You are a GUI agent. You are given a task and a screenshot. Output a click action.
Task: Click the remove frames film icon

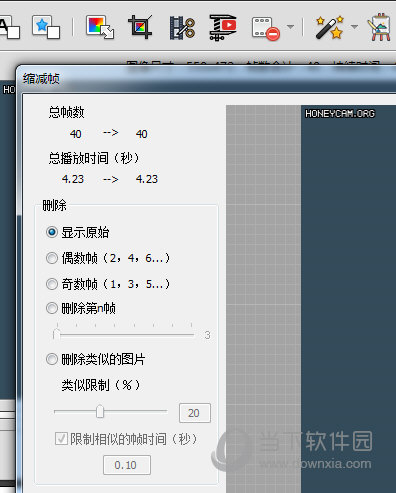(265, 29)
